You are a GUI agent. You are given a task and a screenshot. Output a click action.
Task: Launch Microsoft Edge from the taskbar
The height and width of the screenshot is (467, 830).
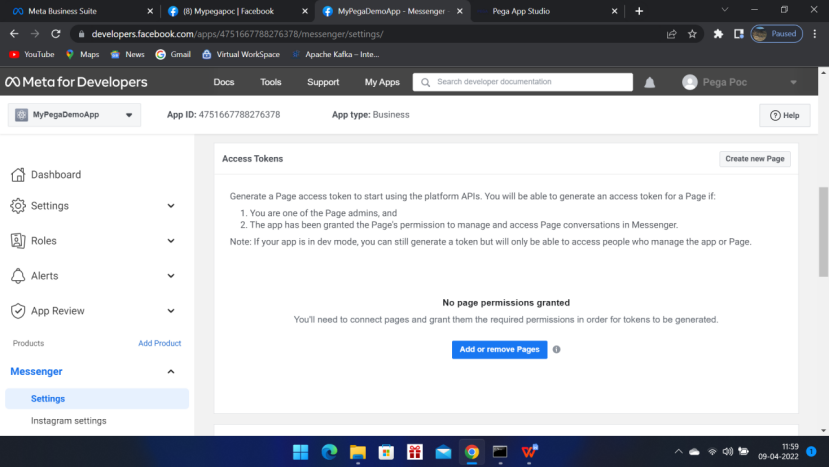tap(329, 452)
